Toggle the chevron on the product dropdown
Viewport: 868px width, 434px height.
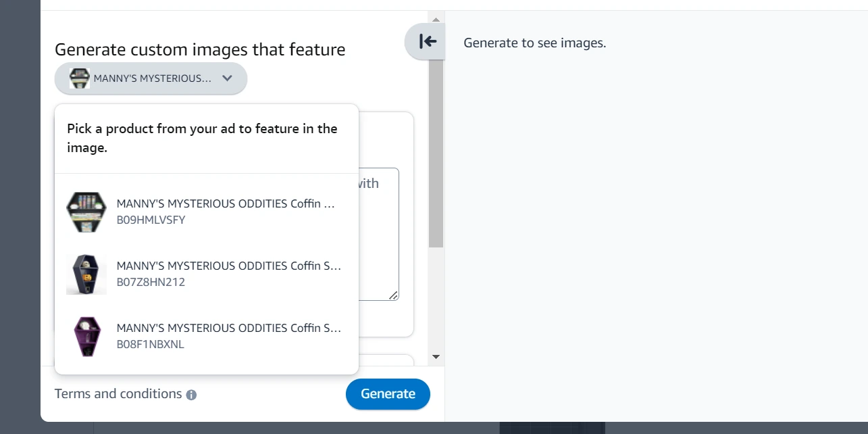[228, 78]
